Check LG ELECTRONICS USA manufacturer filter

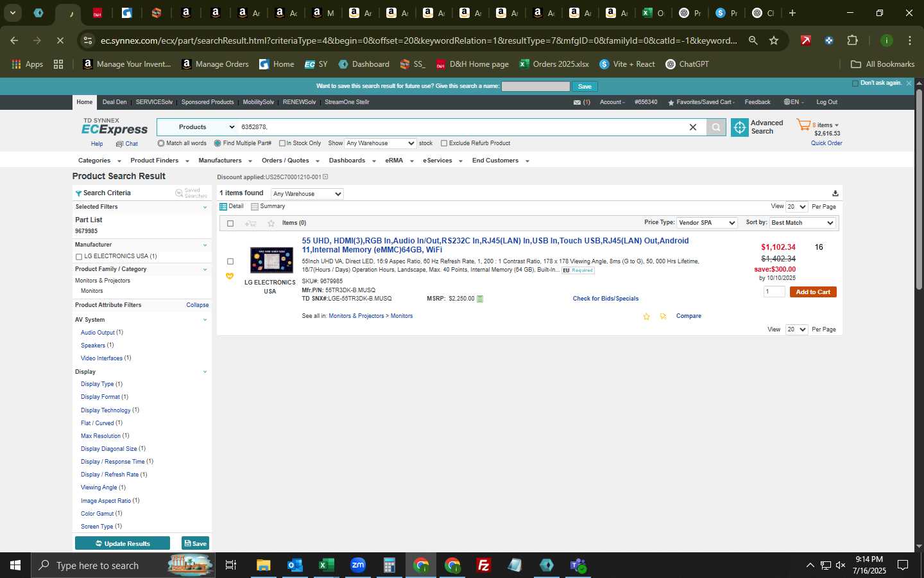79,257
